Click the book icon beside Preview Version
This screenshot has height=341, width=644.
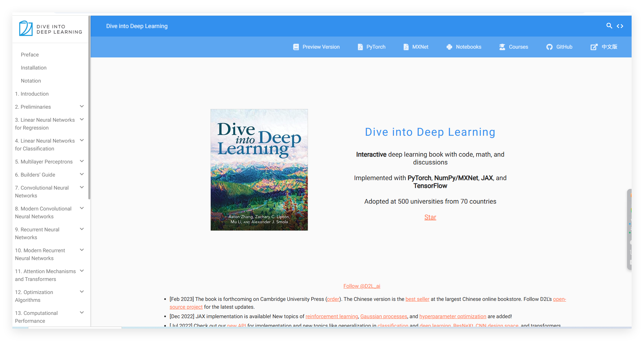tap(296, 47)
